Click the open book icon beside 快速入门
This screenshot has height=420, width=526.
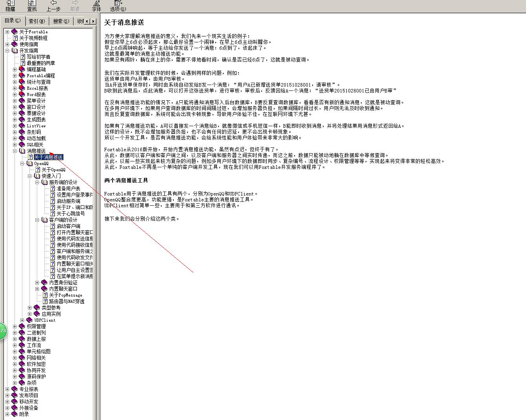pyautogui.click(x=37, y=176)
